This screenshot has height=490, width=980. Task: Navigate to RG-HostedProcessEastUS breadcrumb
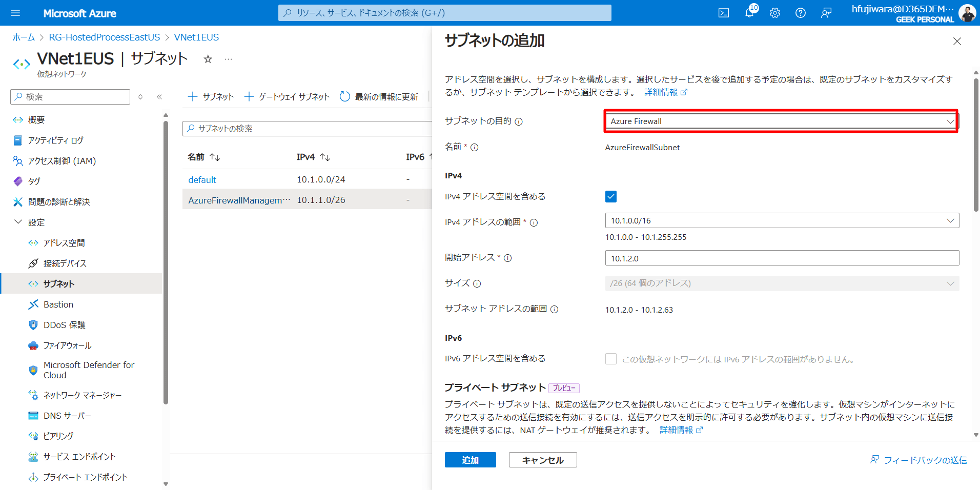click(105, 37)
